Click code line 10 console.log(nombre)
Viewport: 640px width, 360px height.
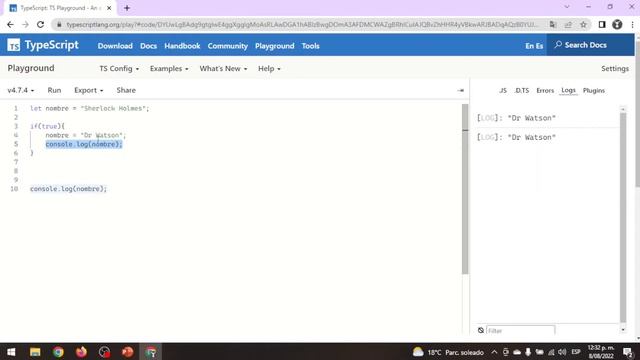click(68, 189)
